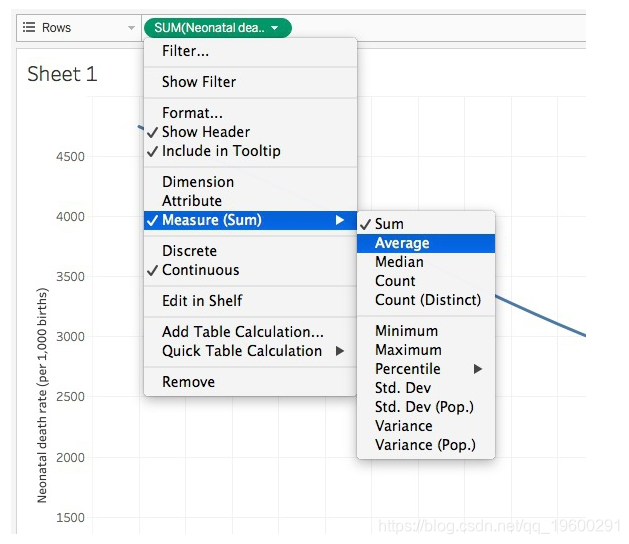
Task: Open the SUM(Neonatal dea.. pill dropdown arrow
Action: [275, 28]
